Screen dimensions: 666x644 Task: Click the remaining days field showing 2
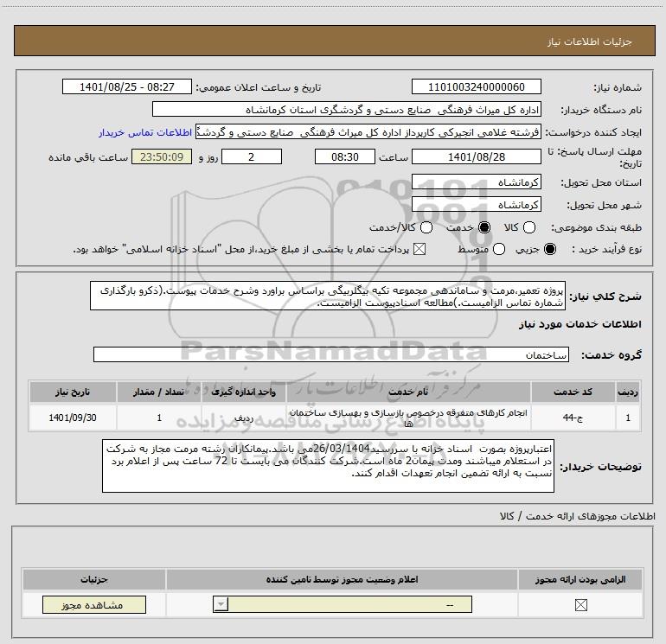coord(252,157)
